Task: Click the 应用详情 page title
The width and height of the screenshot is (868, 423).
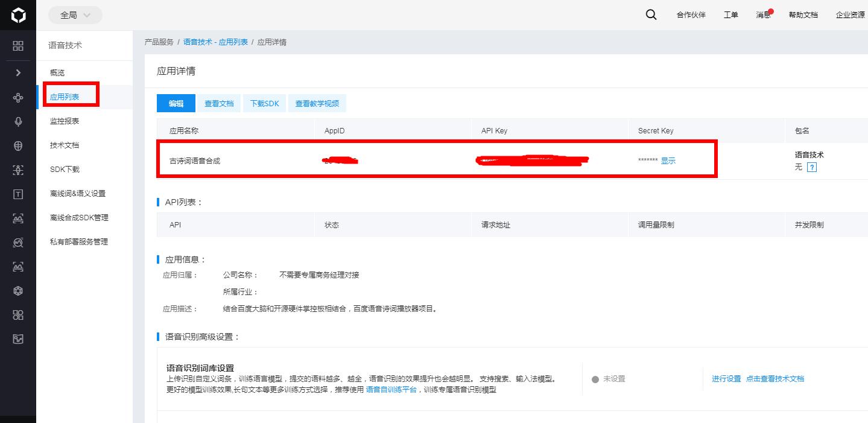Action: pyautogui.click(x=176, y=71)
